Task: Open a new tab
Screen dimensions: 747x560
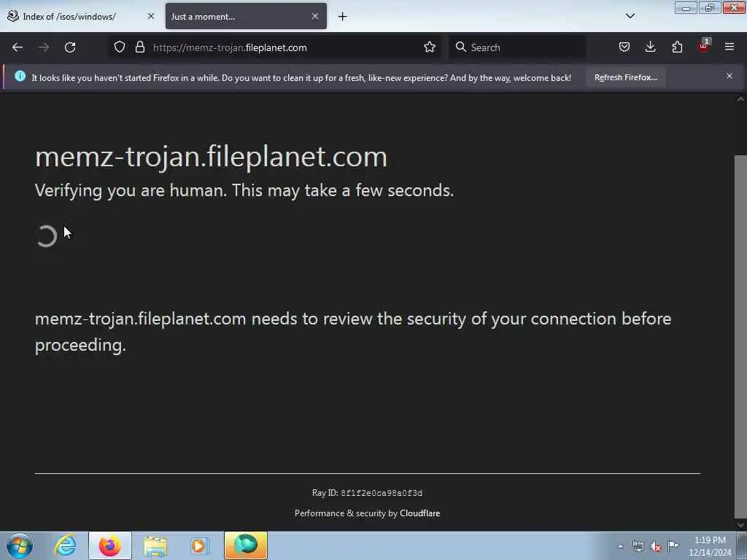Action: (343, 17)
